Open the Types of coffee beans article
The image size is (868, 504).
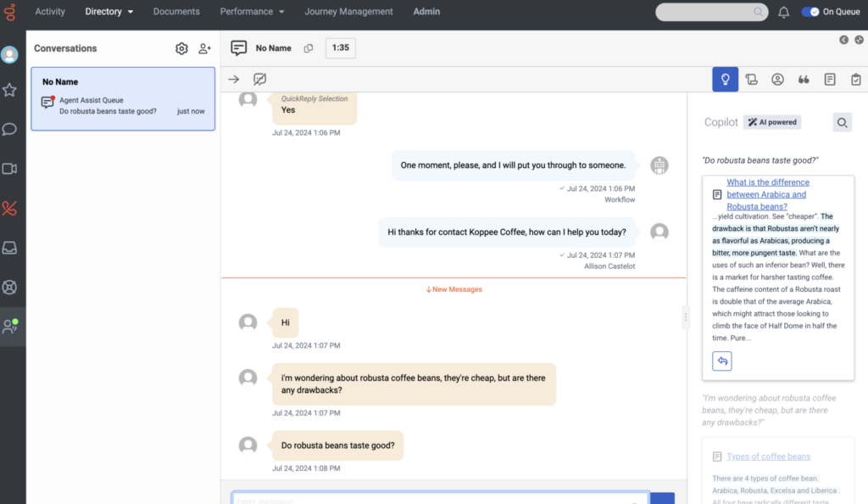pyautogui.click(x=768, y=456)
